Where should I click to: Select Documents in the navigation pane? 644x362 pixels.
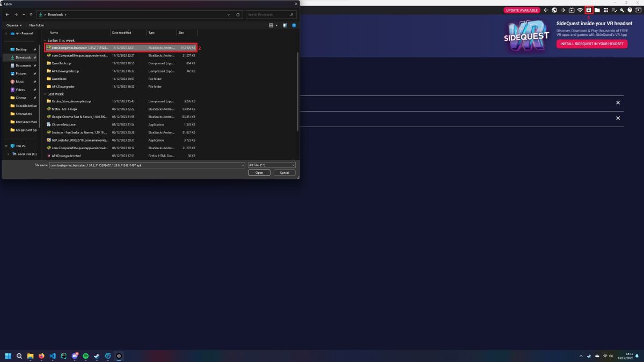click(23, 65)
